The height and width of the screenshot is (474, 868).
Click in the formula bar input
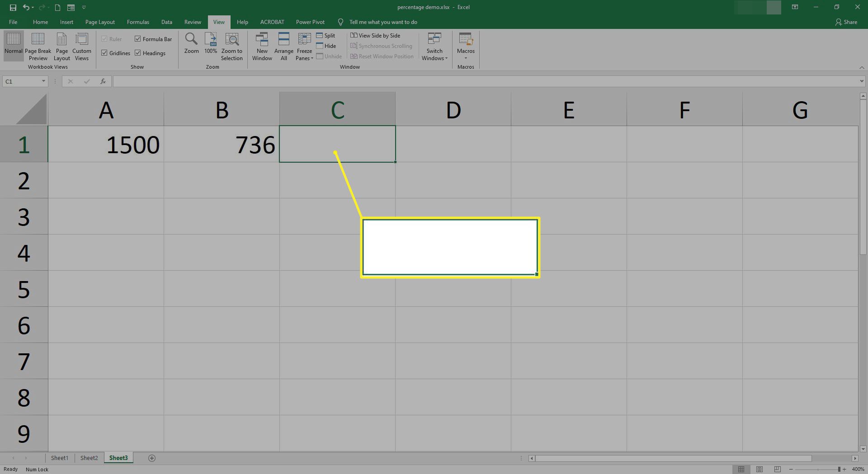coord(486,81)
